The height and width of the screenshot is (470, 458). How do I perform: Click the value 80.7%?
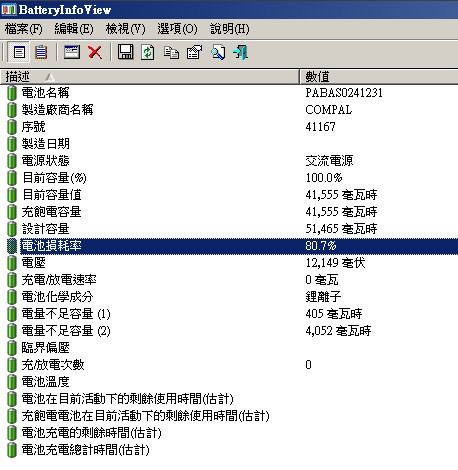click(x=321, y=246)
